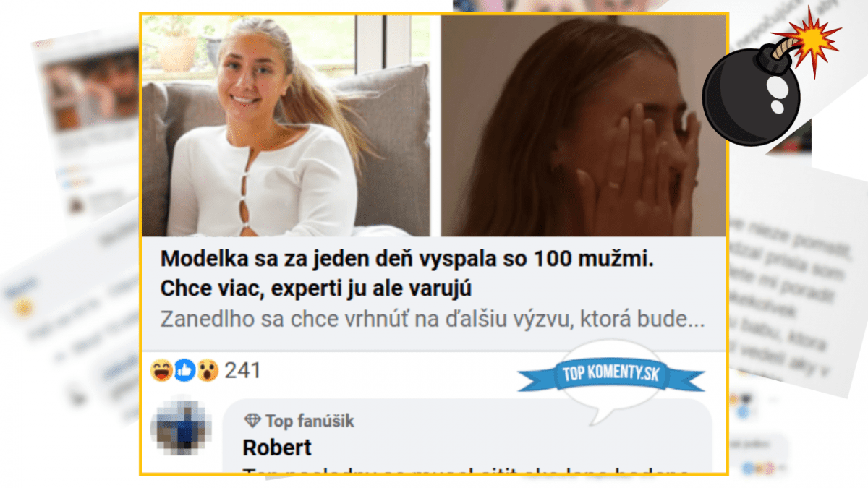The image size is (868, 488).
Task: Select the laughing Haha reaction emoji
Action: tap(161, 370)
